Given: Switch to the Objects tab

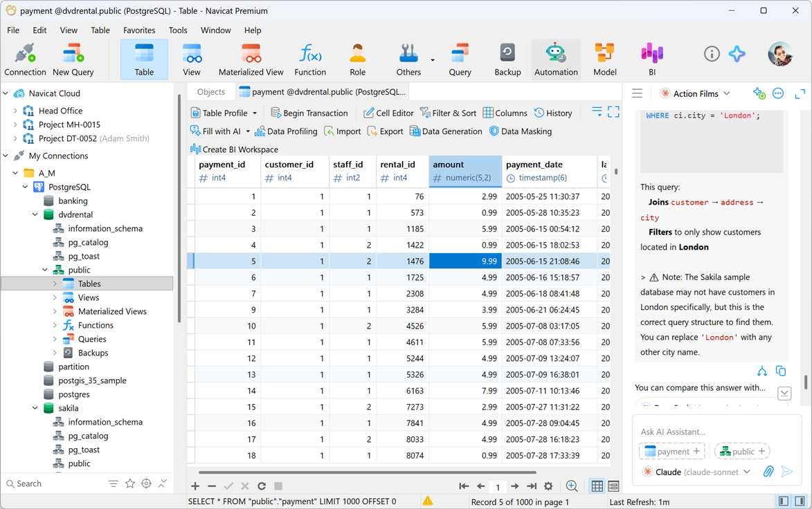Looking at the screenshot, I should 210,92.
